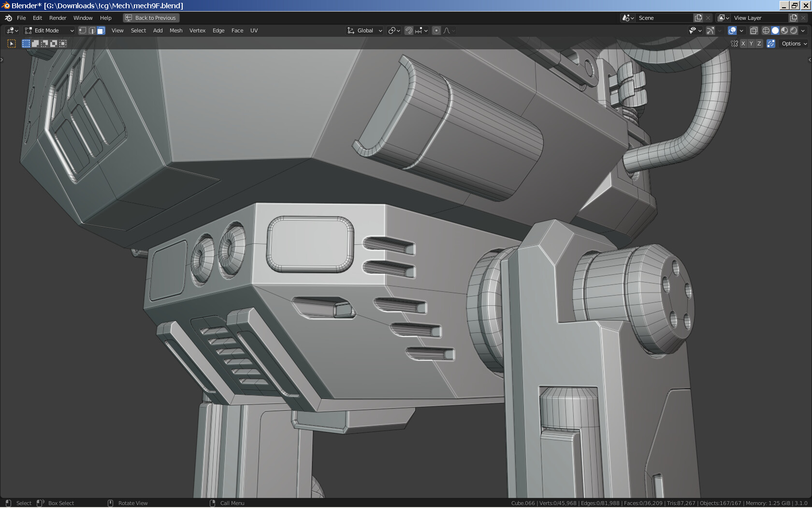Toggle X-Ray viewing mode
812x508 pixels.
click(753, 30)
